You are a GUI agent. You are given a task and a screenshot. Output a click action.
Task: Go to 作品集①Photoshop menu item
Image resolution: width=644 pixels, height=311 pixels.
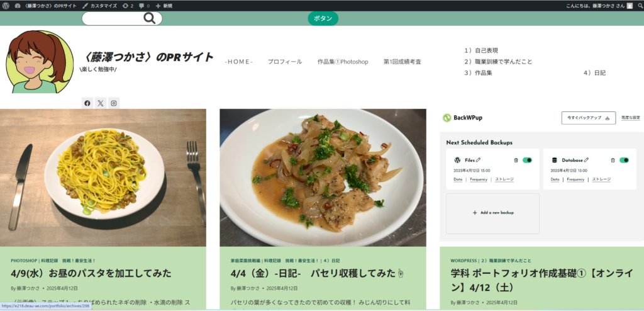[342, 62]
